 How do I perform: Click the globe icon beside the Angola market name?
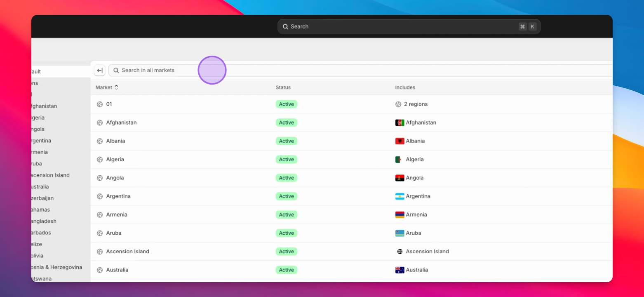pyautogui.click(x=100, y=178)
